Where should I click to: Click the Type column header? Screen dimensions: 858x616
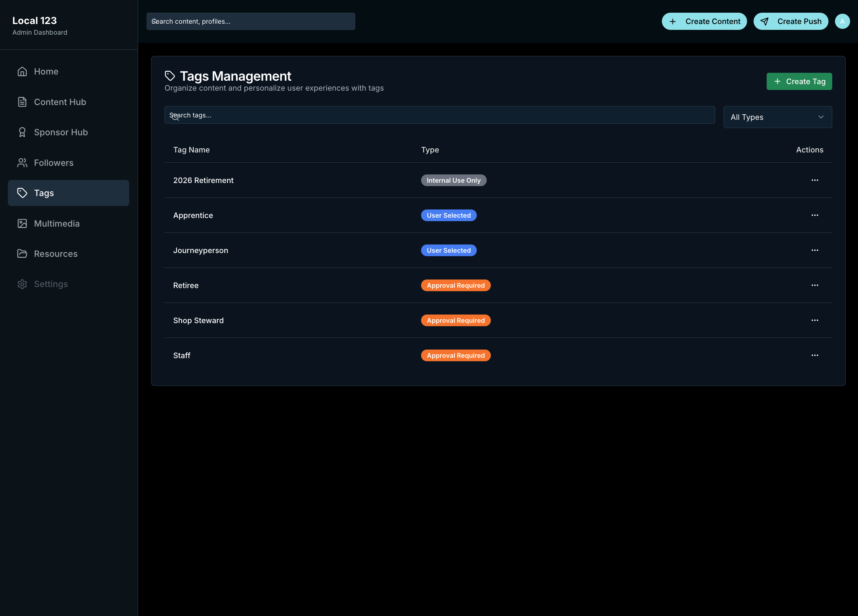point(430,150)
